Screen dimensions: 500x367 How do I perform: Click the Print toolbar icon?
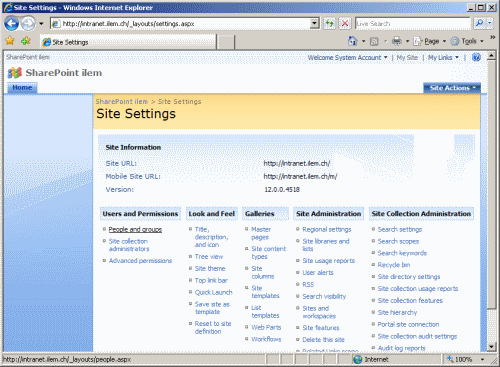(x=396, y=41)
